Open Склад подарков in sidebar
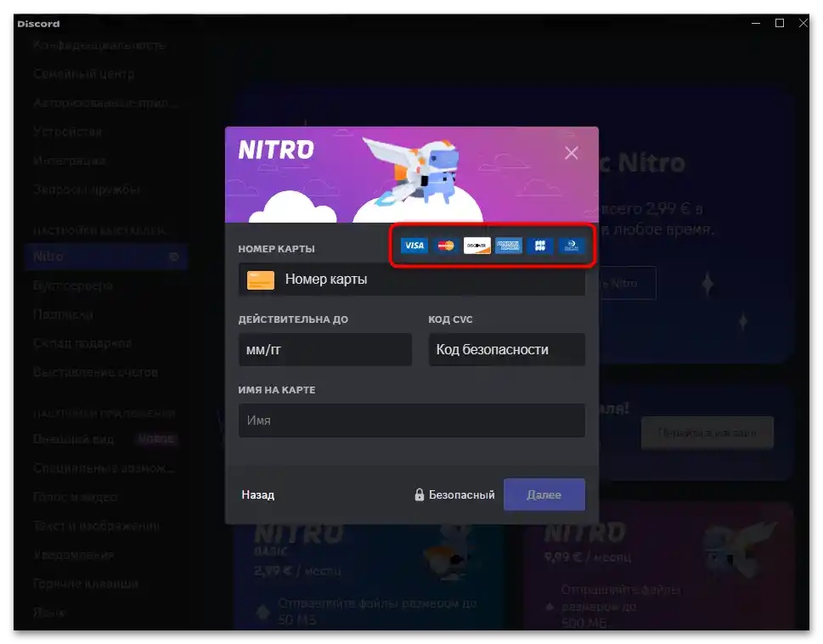Image resolution: width=823 pixels, height=644 pixels. (82, 343)
